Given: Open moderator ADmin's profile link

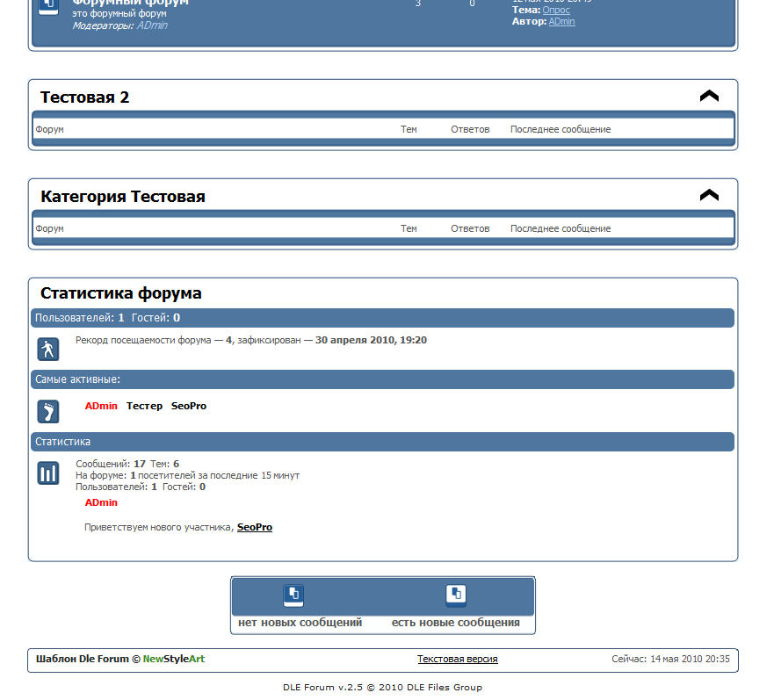Looking at the screenshot, I should click(x=152, y=25).
